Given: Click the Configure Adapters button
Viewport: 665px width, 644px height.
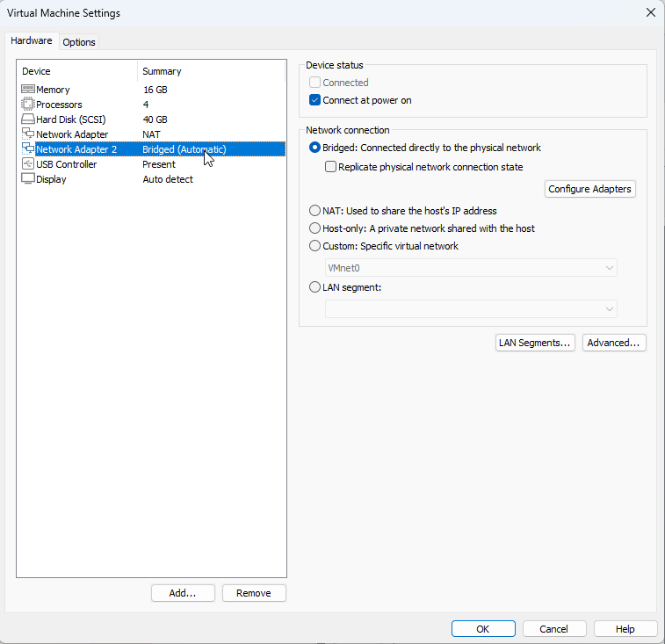Looking at the screenshot, I should coord(590,189).
